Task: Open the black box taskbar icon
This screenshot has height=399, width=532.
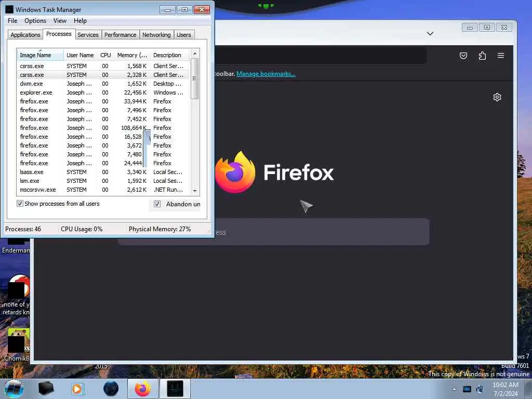Action: 46,389
